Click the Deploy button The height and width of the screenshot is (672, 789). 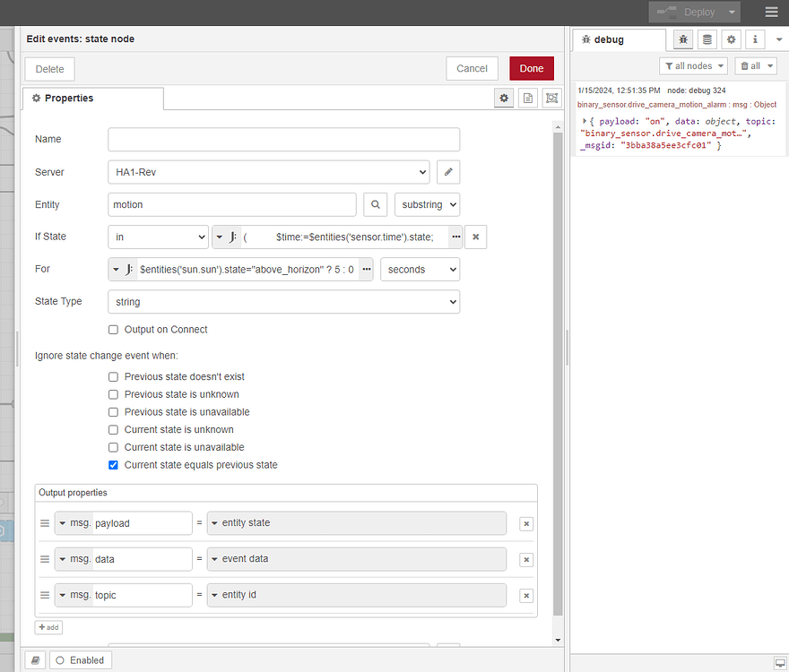[x=687, y=12]
